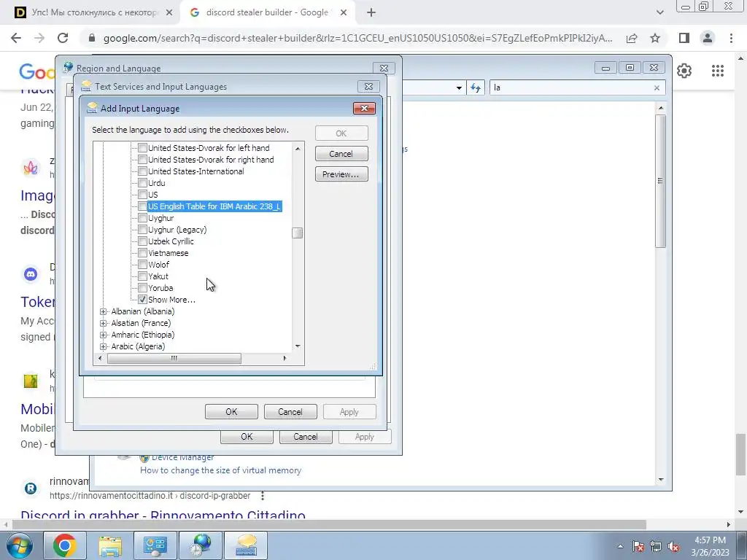Viewport: 747px width, 560px height.
Task: Click Preview... button in Add Input Language
Action: tap(341, 174)
